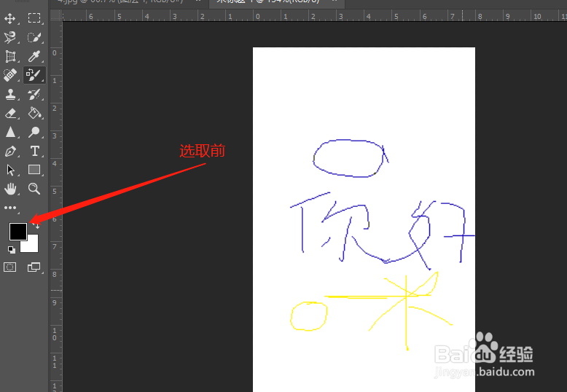Activate the Sharpen triangle tool
This screenshot has height=392, width=567.
pyautogui.click(x=10, y=132)
